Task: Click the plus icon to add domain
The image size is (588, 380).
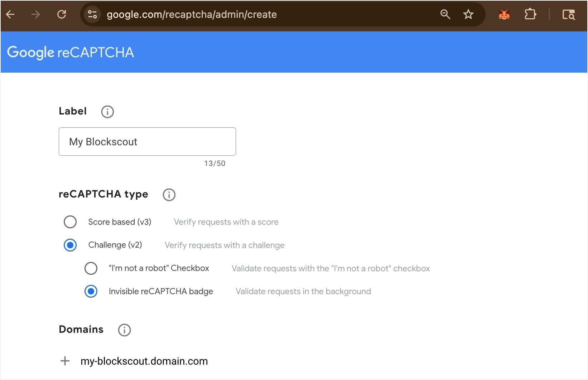Action: pos(65,361)
